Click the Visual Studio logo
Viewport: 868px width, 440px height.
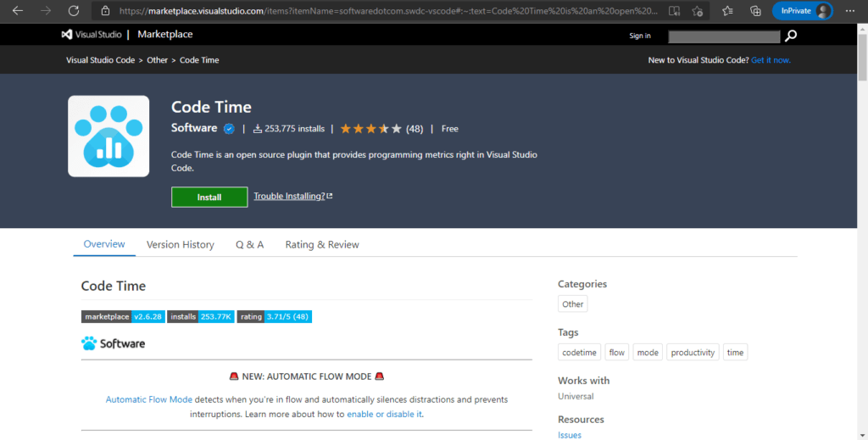click(92, 34)
